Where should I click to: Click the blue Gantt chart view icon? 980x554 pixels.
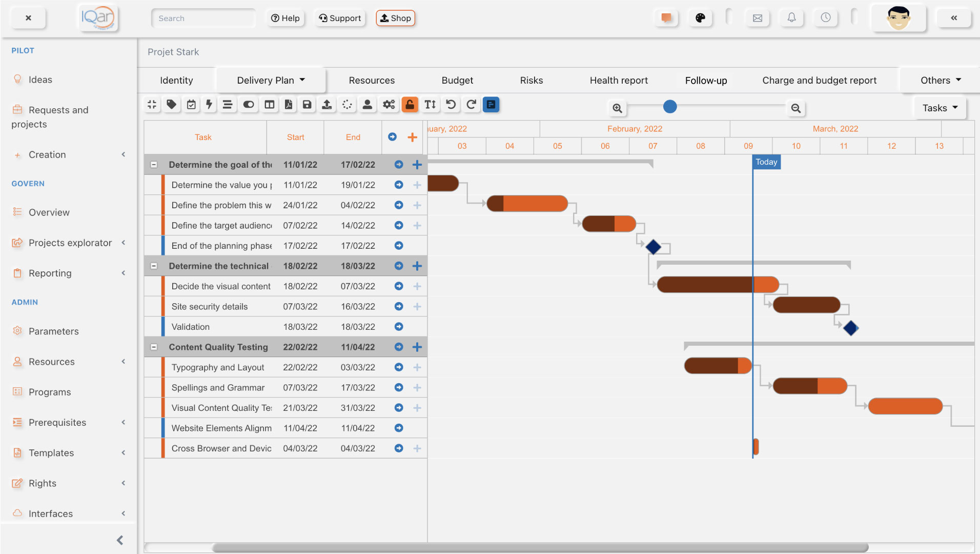tap(491, 105)
